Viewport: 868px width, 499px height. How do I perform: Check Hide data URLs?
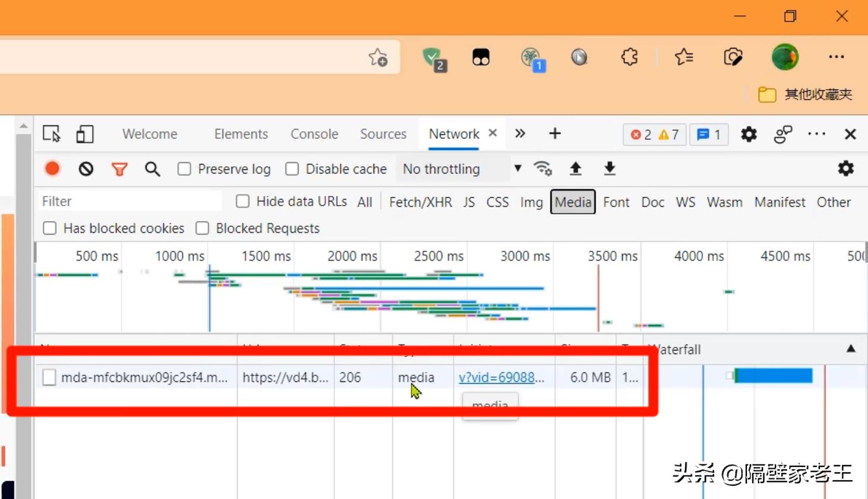tap(243, 201)
